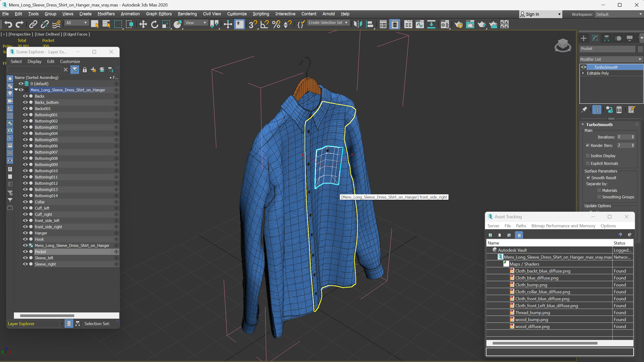This screenshot has width=644, height=362.
Task: Open the Create tab in the command panel
Action: [584, 38]
